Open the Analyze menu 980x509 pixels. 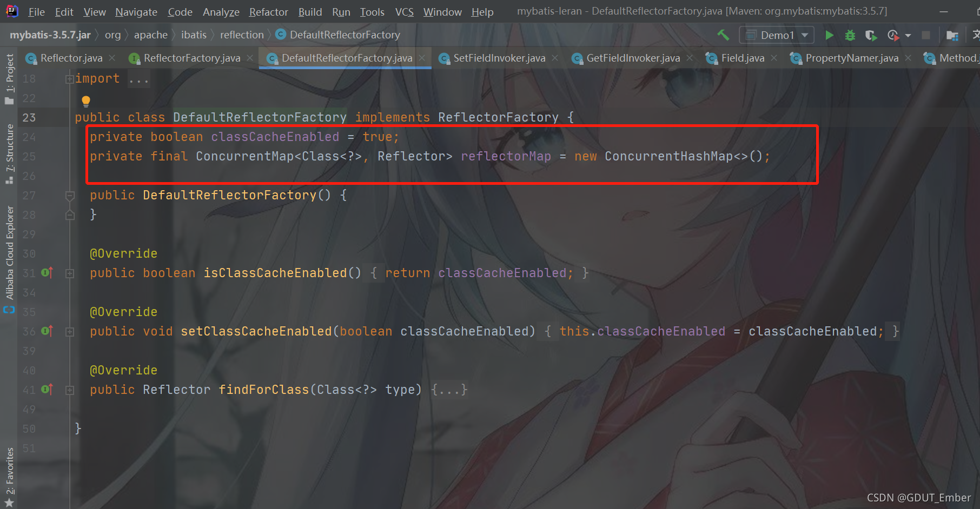point(221,12)
